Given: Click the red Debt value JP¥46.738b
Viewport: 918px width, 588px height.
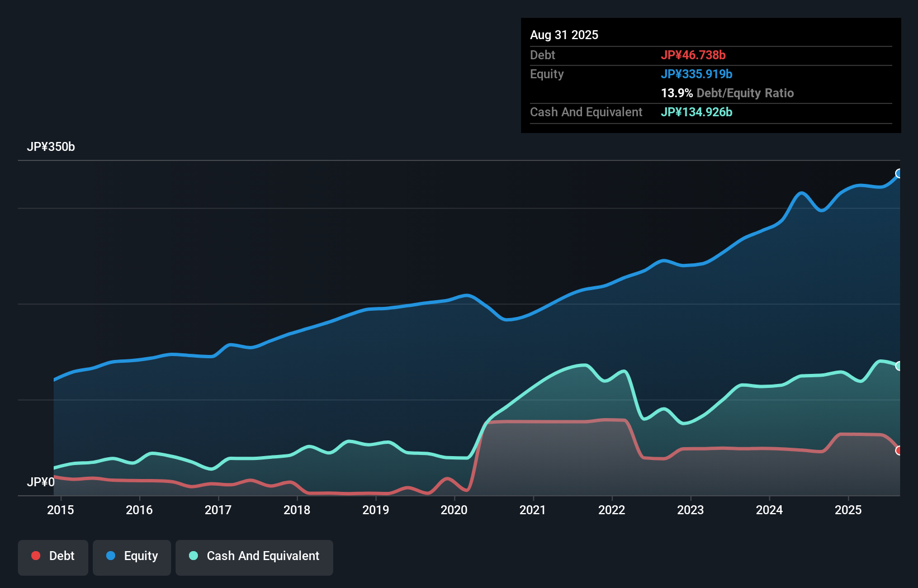Looking at the screenshot, I should (x=694, y=55).
